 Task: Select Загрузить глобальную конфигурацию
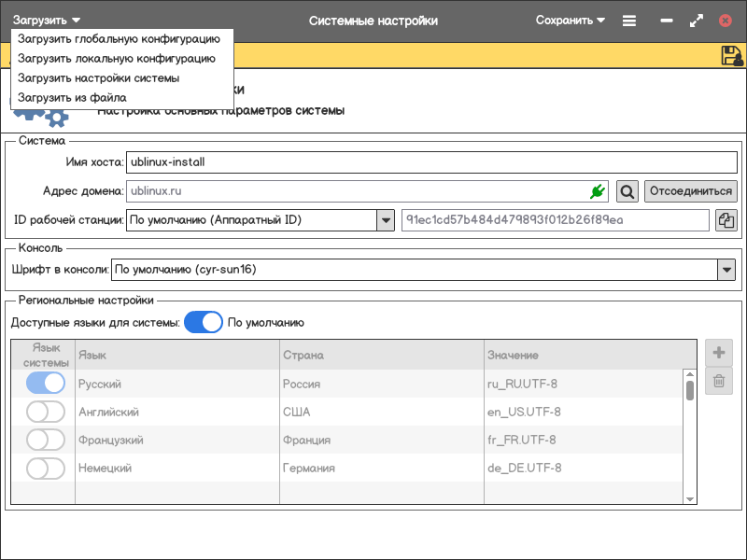119,39
